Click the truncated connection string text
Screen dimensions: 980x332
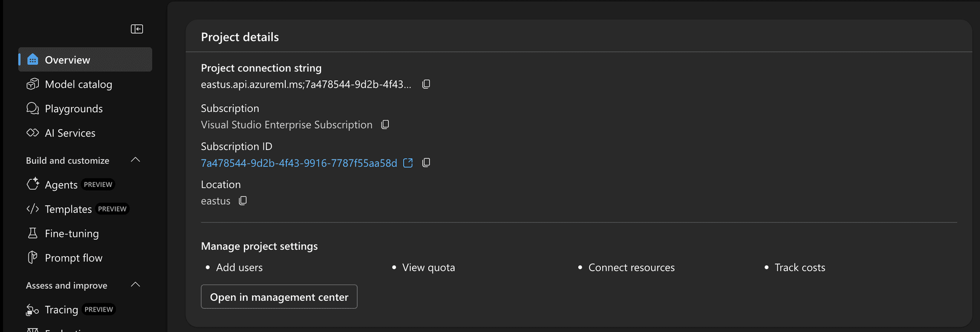[x=305, y=84]
